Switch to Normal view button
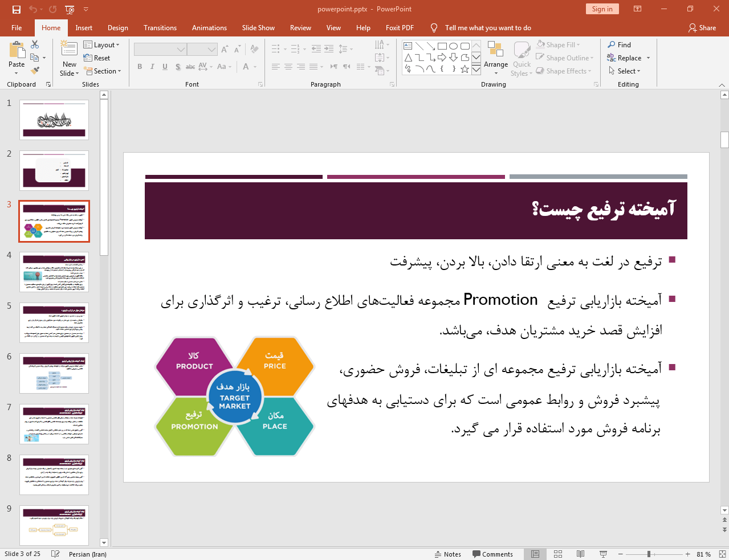The width and height of the screenshot is (729, 560). pyautogui.click(x=535, y=554)
